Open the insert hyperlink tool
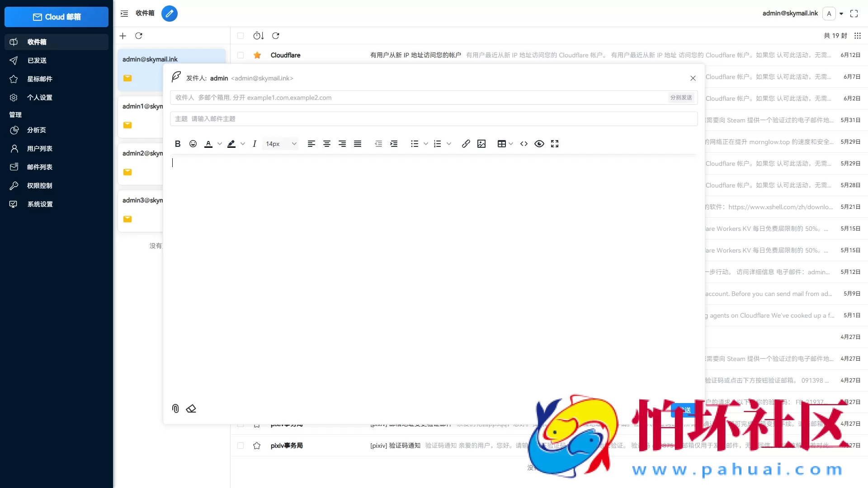The width and height of the screenshot is (868, 488). coord(466,144)
